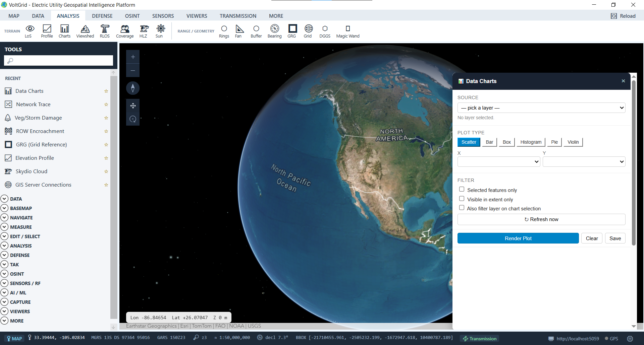644x345 pixels.
Task: Open Skydio Cloud from recent tools
Action: [x=31, y=171]
